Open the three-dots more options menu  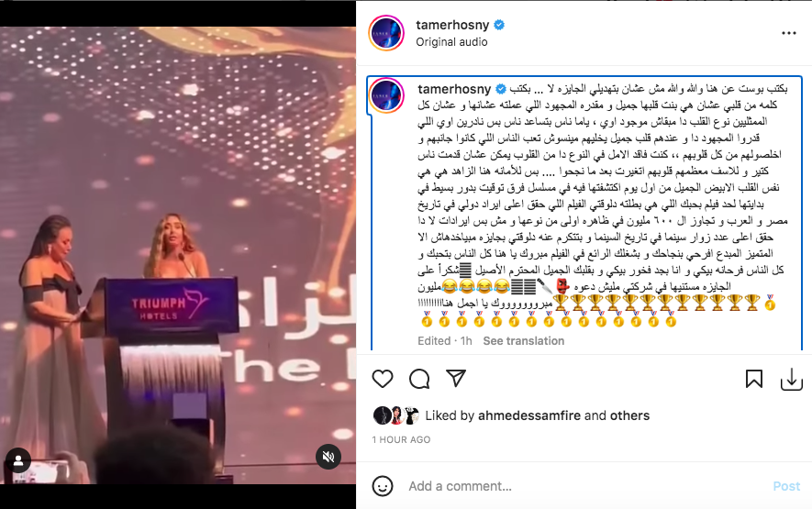coord(789,33)
